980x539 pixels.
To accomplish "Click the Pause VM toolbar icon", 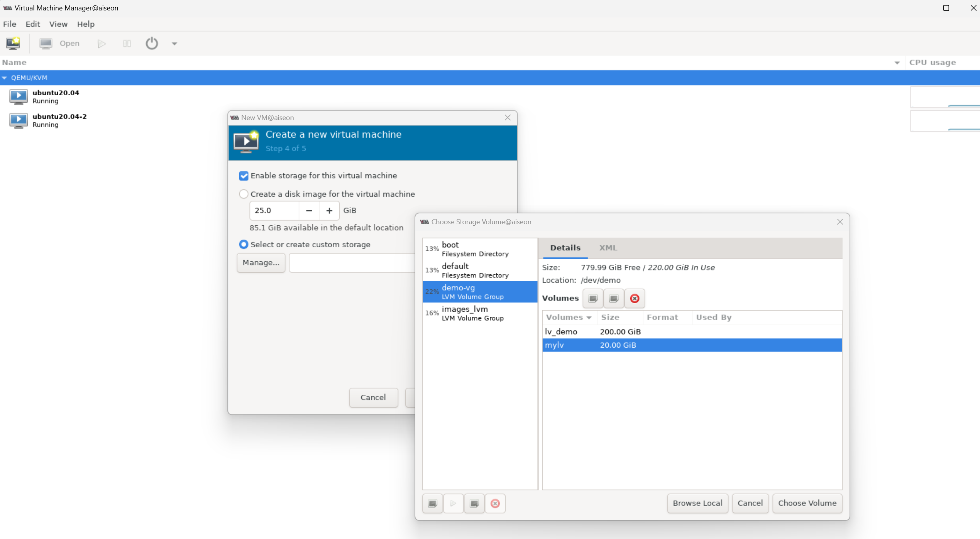I will tap(127, 44).
